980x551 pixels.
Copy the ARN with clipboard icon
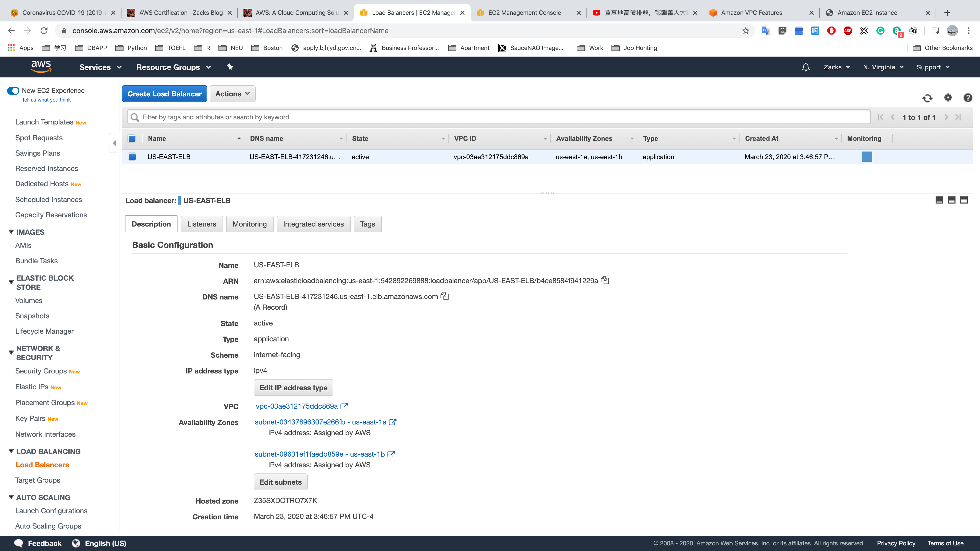pos(605,281)
